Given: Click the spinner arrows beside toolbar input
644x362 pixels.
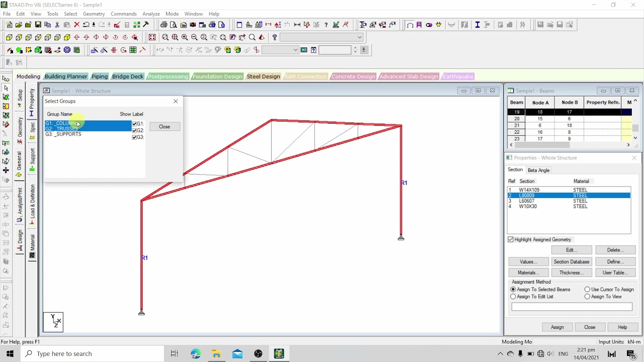Looking at the screenshot, I should point(355,50).
